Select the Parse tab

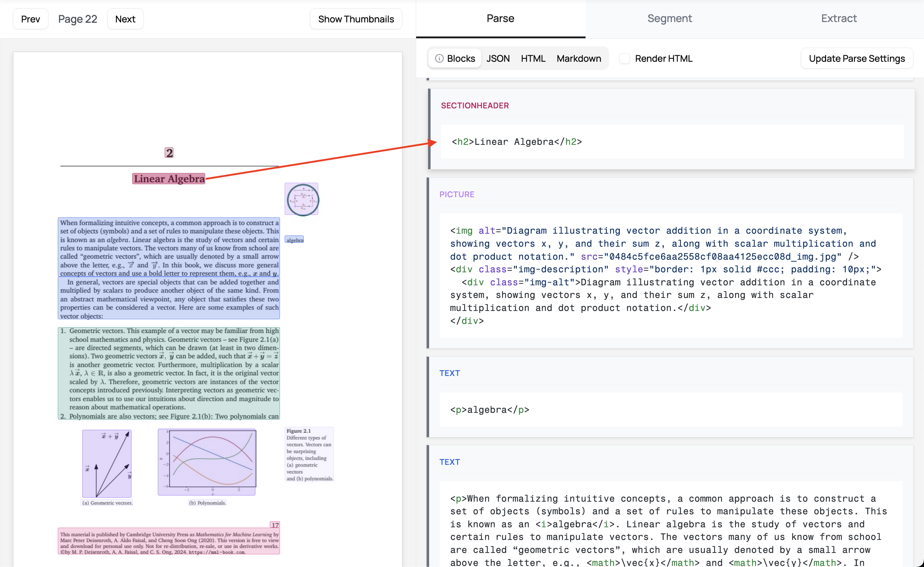click(x=500, y=18)
